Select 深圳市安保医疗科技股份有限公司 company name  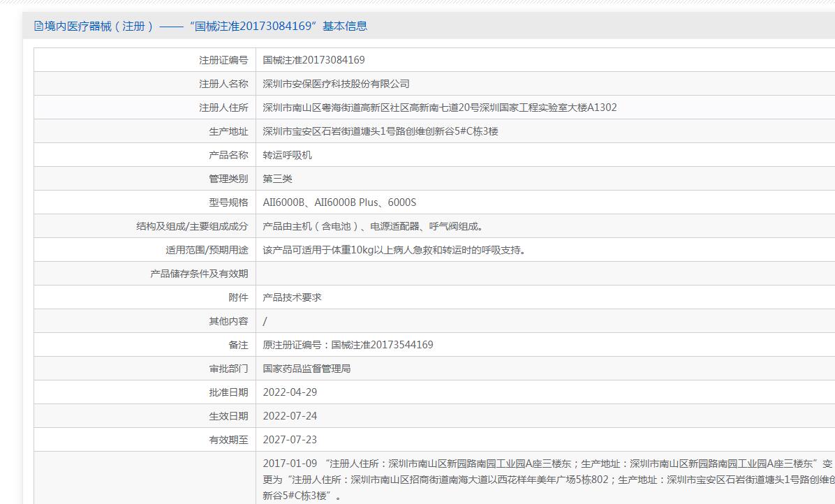pos(336,84)
